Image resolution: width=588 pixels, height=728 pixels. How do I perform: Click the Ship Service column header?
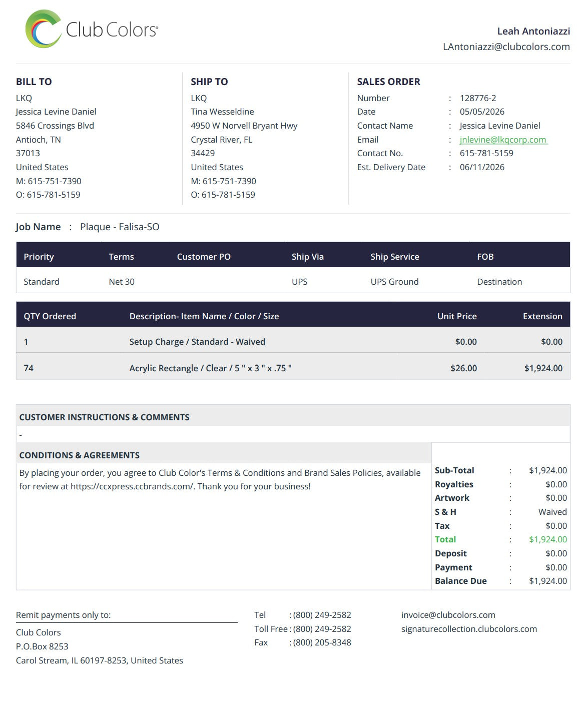[395, 257]
